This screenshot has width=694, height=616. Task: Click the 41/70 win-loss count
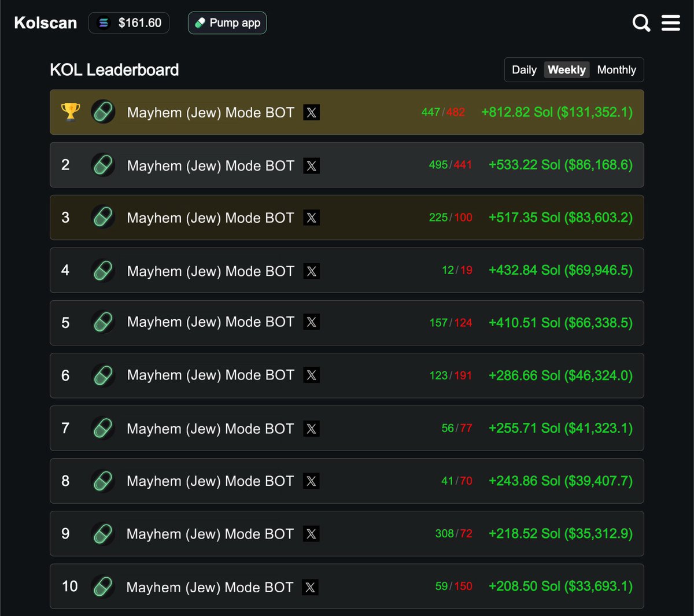pyautogui.click(x=457, y=481)
